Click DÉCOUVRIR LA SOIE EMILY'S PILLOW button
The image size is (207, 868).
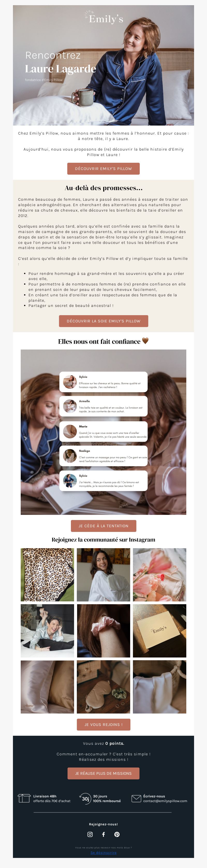[103, 321]
